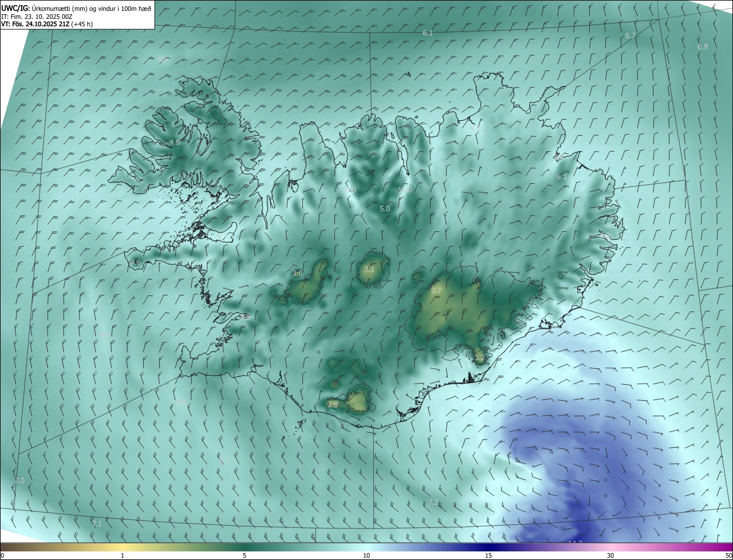The height and width of the screenshot is (560, 733).
Task: Click the colour scale tick labelled 50
Action: pos(728,555)
